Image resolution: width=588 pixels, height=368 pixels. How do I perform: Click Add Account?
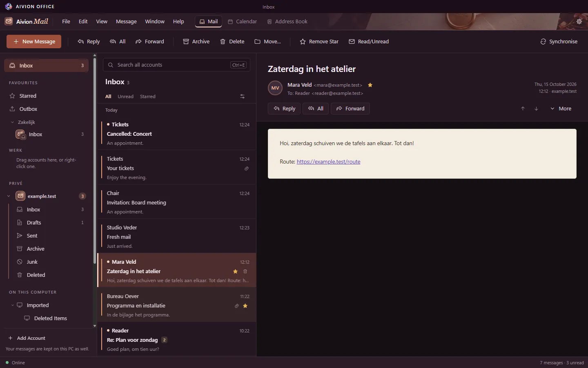pyautogui.click(x=27, y=338)
